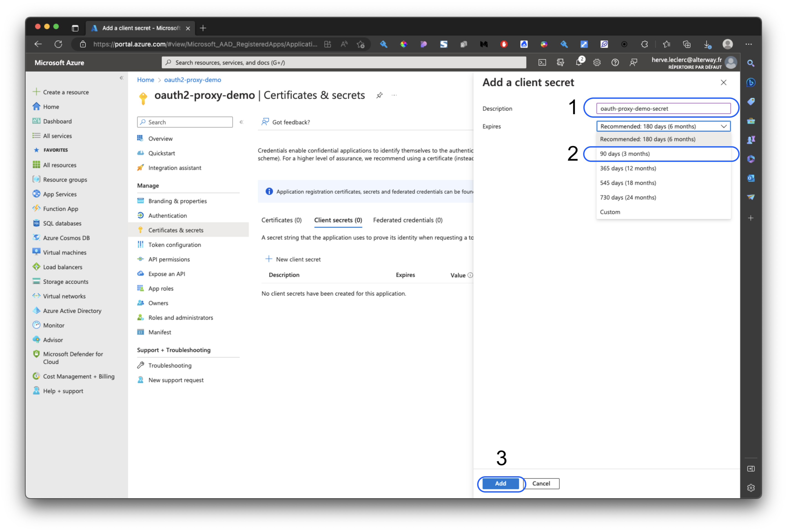787x532 pixels.
Task: Open Azure Cloud Shell icon
Action: (542, 63)
